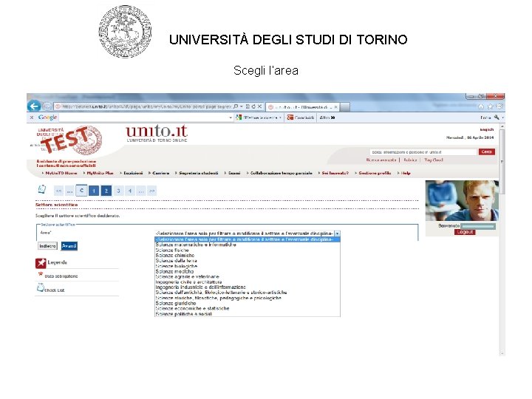Click the stop X icon in address bar

259,106
